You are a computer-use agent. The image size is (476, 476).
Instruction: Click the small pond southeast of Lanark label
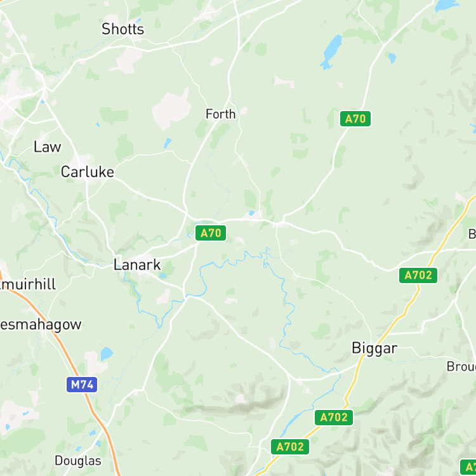162,275
